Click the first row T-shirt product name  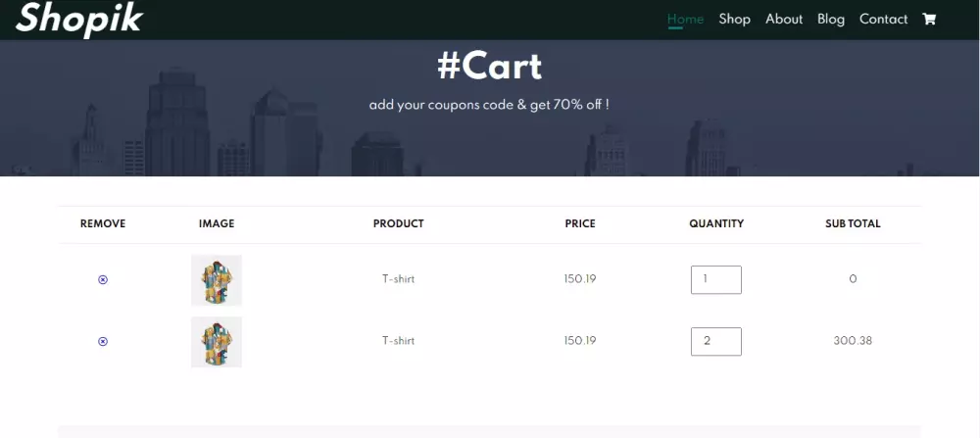[398, 279]
